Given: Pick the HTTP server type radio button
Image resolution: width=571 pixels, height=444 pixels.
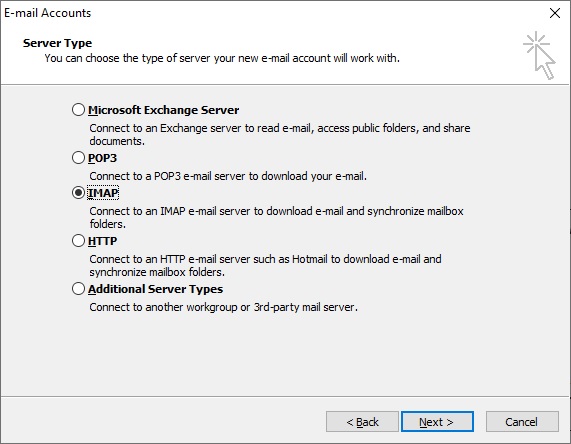Looking at the screenshot, I should (78, 241).
